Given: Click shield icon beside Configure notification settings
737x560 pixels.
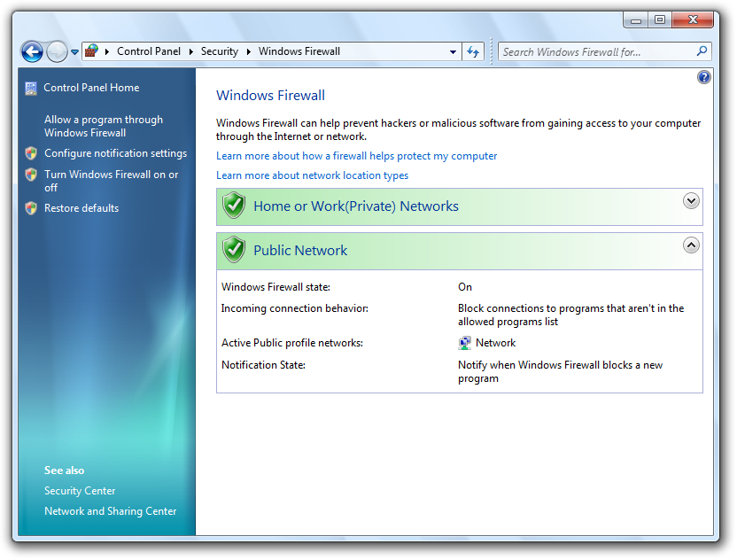Looking at the screenshot, I should [31, 152].
